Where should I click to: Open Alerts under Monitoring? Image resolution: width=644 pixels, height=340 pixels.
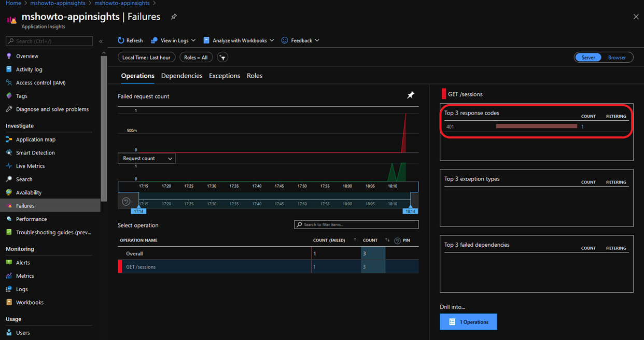click(x=23, y=263)
